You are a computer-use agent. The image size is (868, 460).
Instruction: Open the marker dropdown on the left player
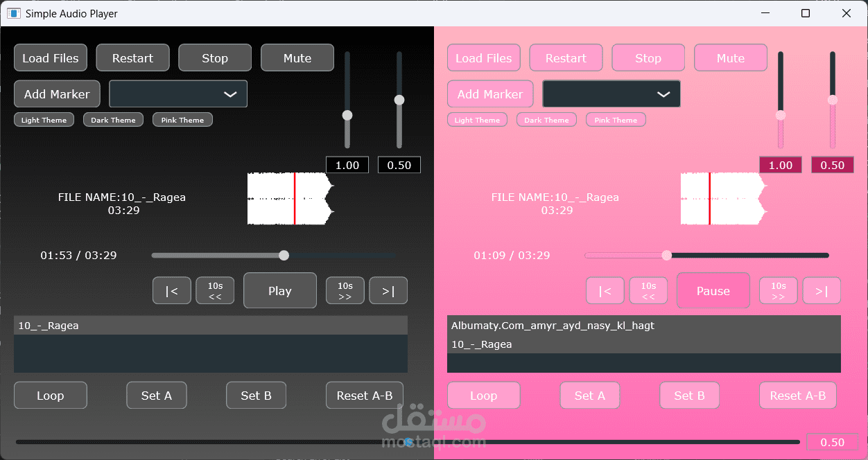point(177,94)
